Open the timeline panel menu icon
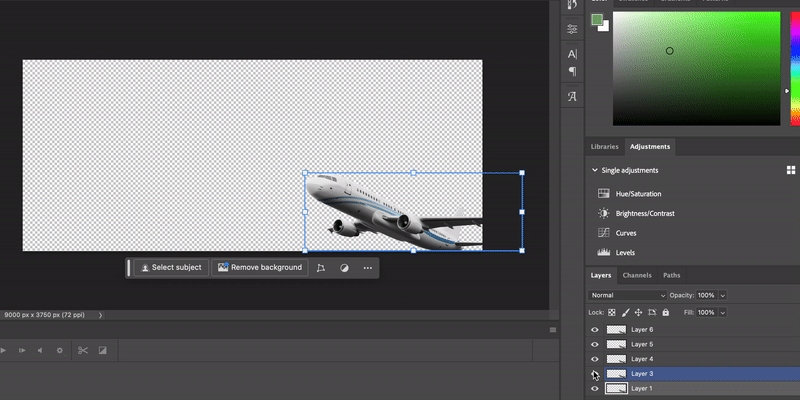This screenshot has height=400, width=800. [553, 330]
